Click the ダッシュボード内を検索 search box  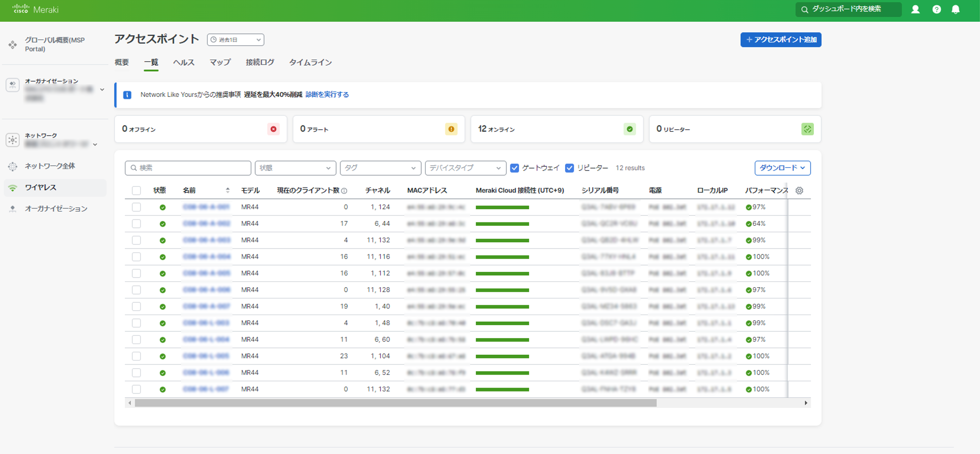pos(848,9)
